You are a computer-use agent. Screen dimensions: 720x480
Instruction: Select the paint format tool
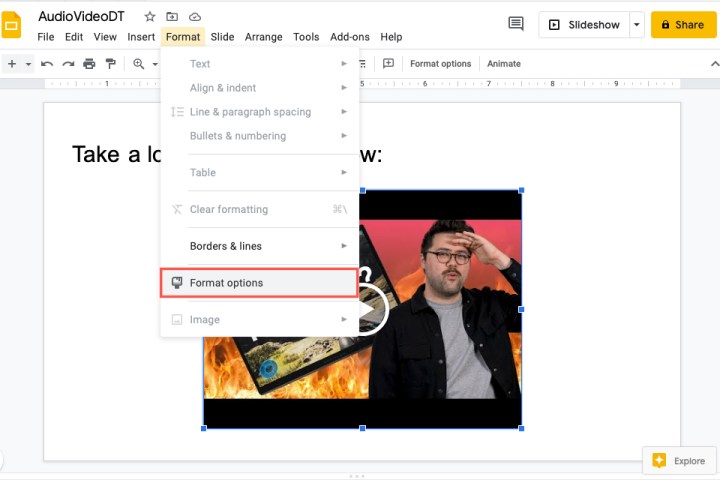pyautogui.click(x=110, y=64)
